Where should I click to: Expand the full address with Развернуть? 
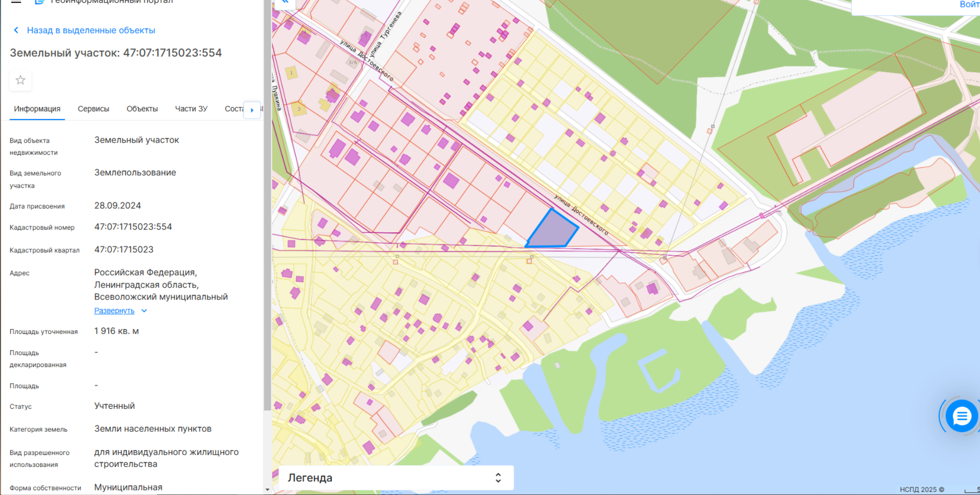tap(114, 311)
